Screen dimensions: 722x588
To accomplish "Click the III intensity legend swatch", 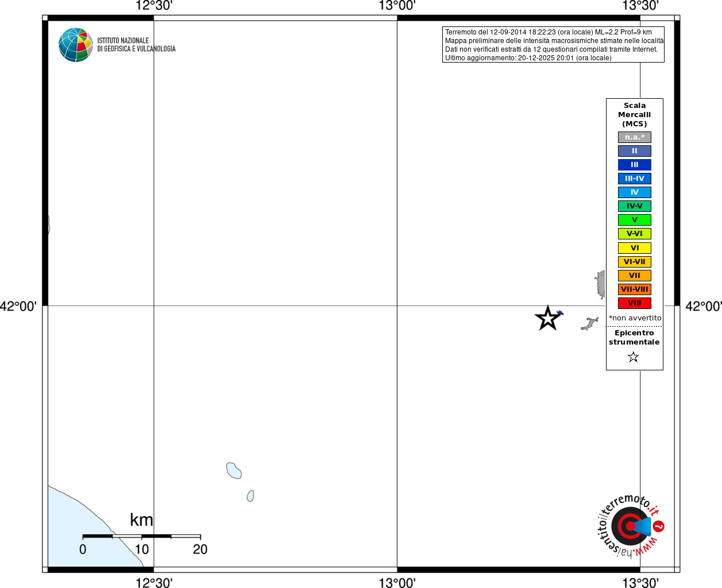I will pyautogui.click(x=635, y=165).
